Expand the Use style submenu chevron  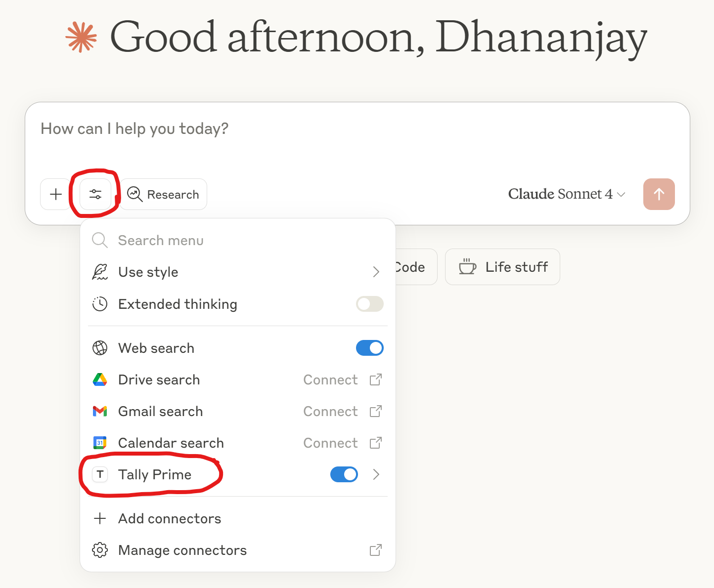376,272
